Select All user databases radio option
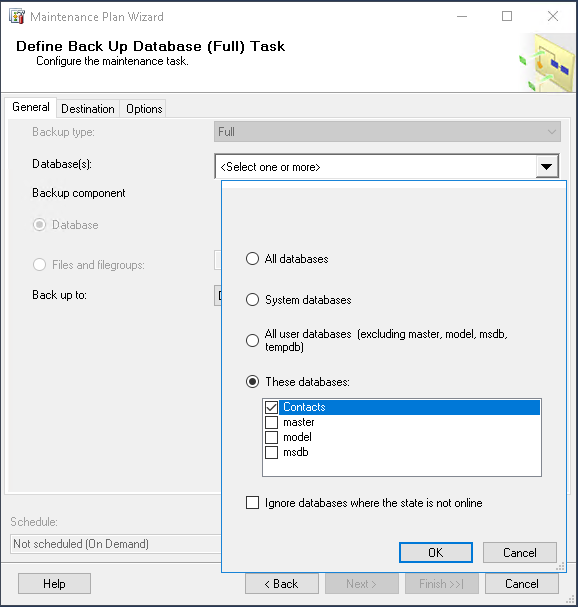The image size is (578, 607). pos(252,340)
